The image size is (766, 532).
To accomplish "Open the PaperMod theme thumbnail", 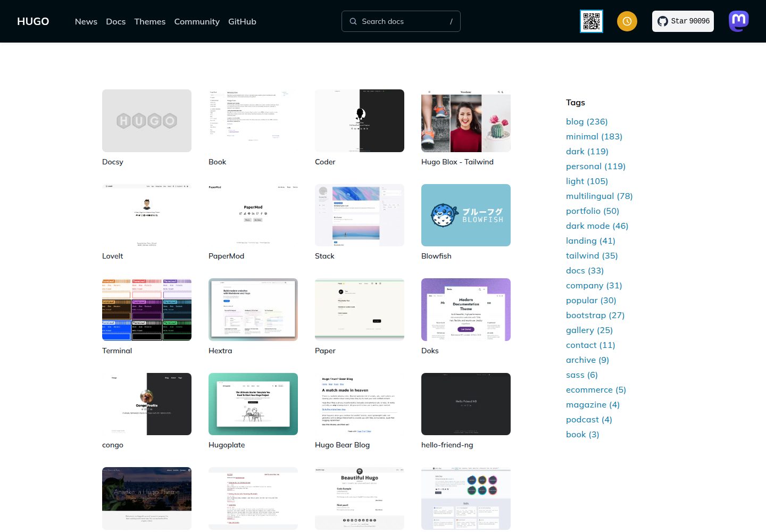I will (x=253, y=215).
